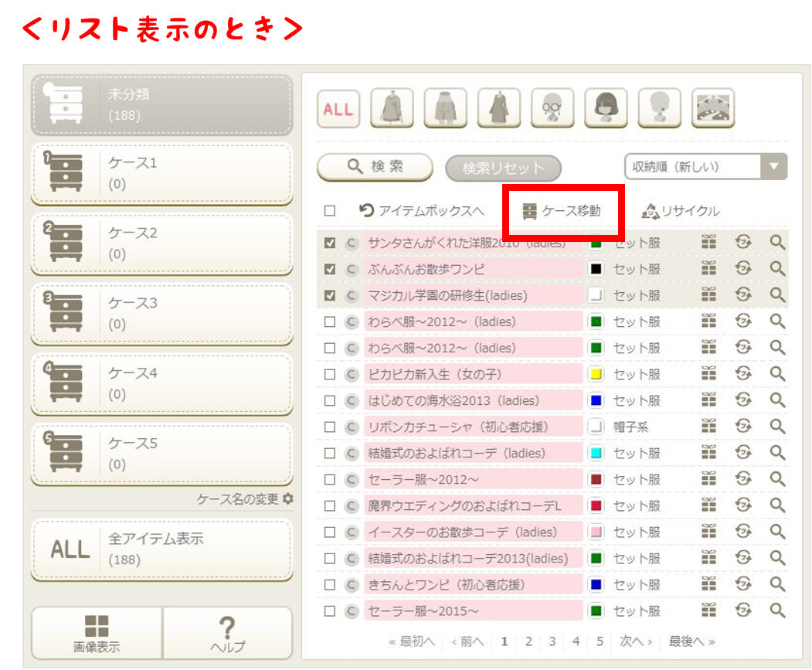The height and width of the screenshot is (670, 812).
Task: Tick the select-all checkbox above the list
Action: point(330,211)
